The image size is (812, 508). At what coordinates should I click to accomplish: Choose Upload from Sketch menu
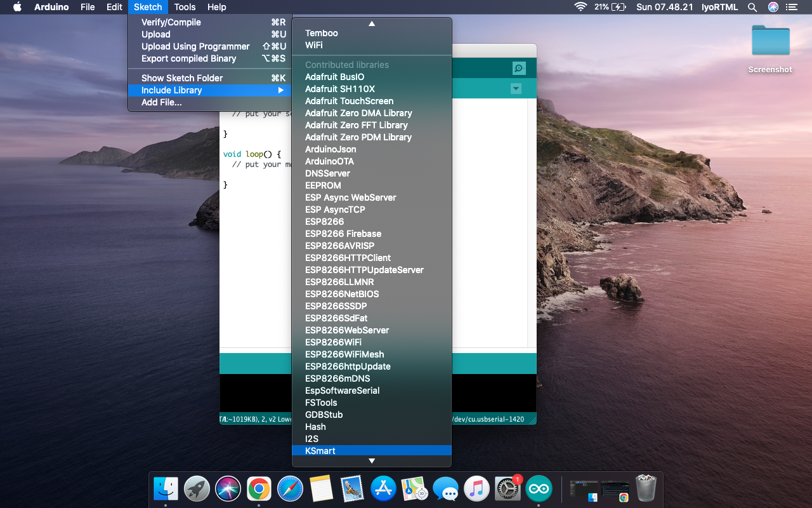click(210, 34)
